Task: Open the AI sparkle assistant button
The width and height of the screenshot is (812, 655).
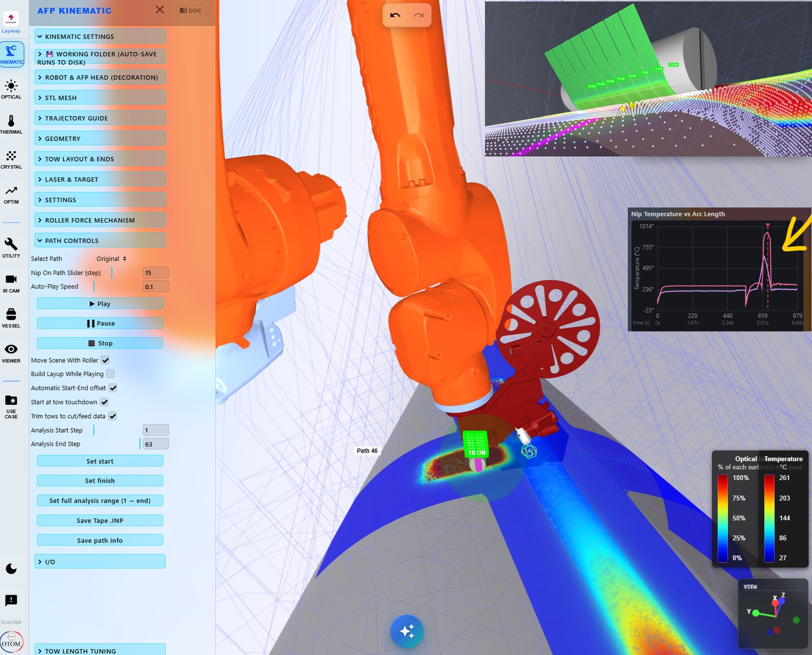Action: point(407,631)
